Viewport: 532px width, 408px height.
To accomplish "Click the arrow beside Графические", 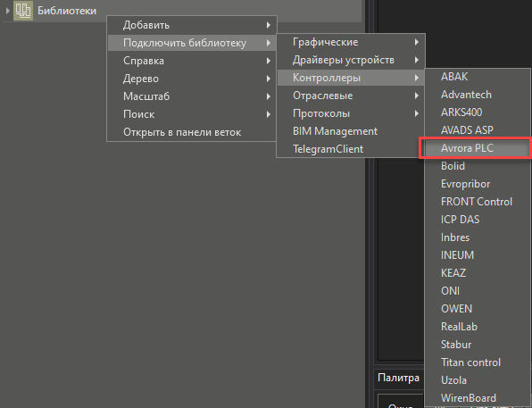I will (416, 42).
